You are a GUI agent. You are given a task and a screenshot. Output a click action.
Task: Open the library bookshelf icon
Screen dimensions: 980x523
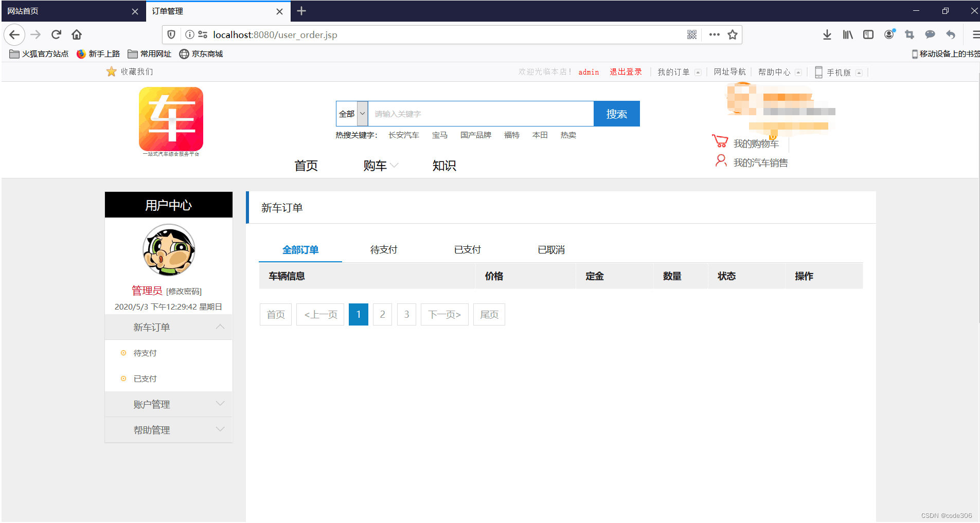[x=848, y=34]
